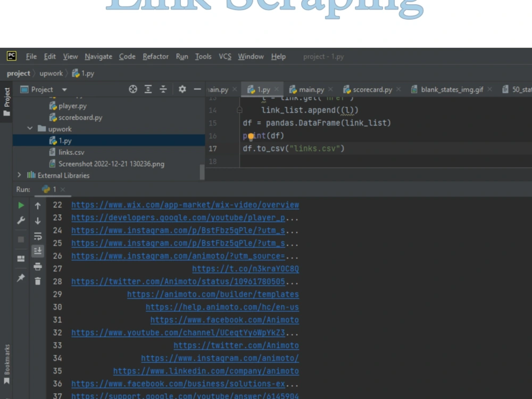The image size is (532, 399).
Task: Click the Down the Stack Trace arrow
Action: 38,221
